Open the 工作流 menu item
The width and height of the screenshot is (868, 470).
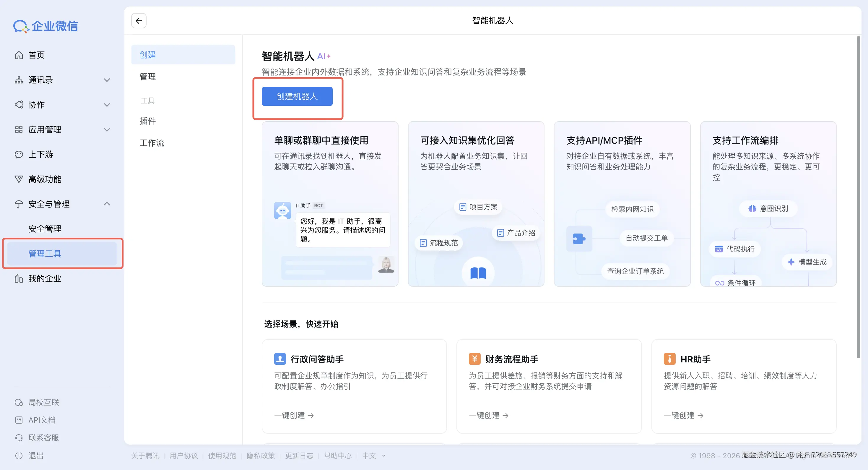(152, 142)
